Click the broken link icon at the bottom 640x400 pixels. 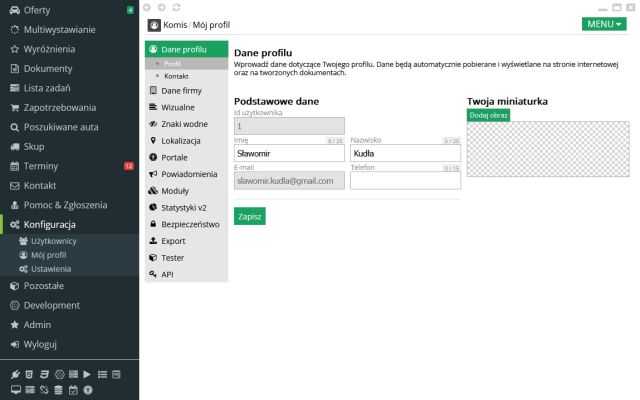(44, 389)
